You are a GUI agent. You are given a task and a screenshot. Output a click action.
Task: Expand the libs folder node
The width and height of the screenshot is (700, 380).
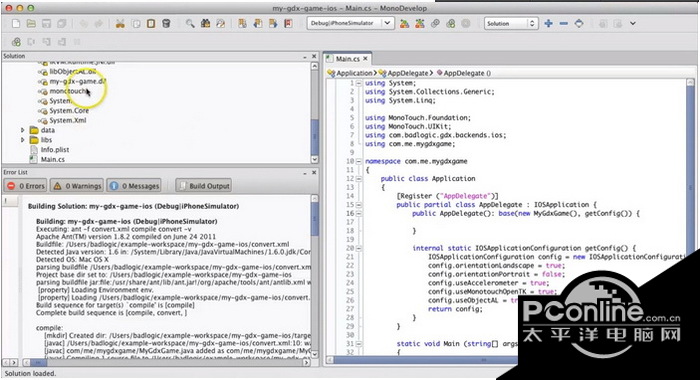(23, 140)
